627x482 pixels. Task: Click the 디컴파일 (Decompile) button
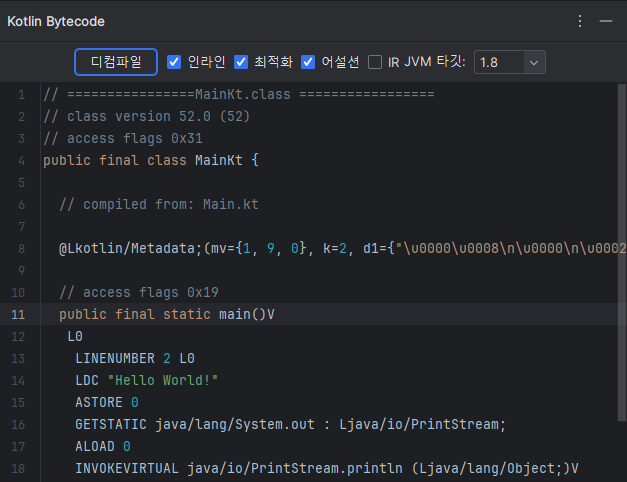pyautogui.click(x=116, y=62)
